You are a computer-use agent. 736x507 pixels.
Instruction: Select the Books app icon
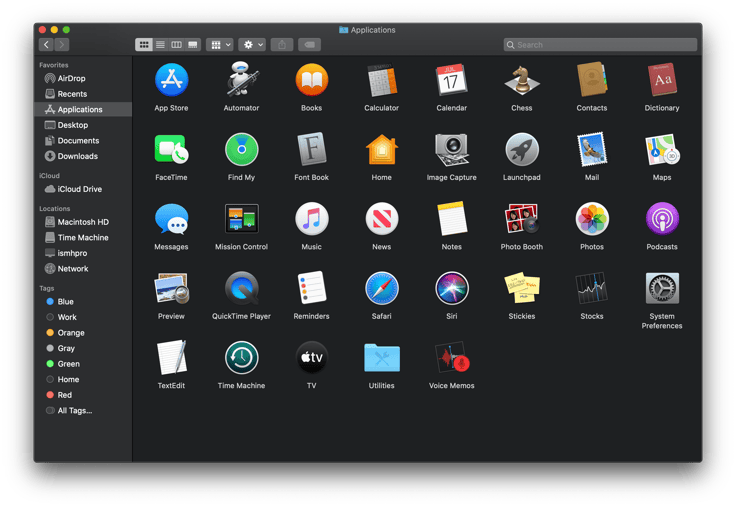[x=312, y=80]
